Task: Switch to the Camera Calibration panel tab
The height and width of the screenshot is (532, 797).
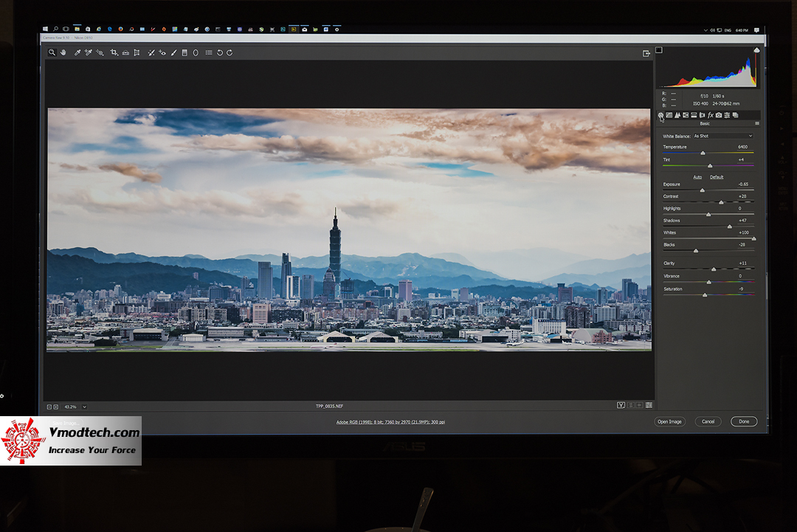Action: click(x=719, y=115)
